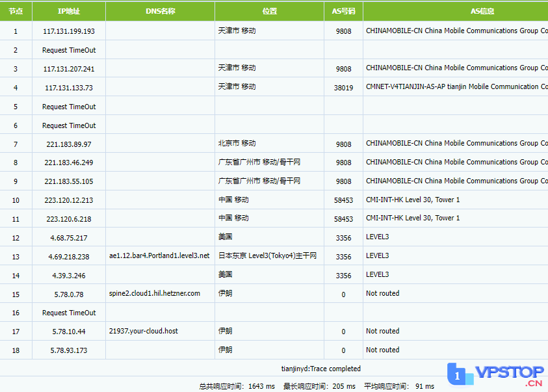
Task: Select IP address 4.68.75.217
Action: (x=69, y=238)
